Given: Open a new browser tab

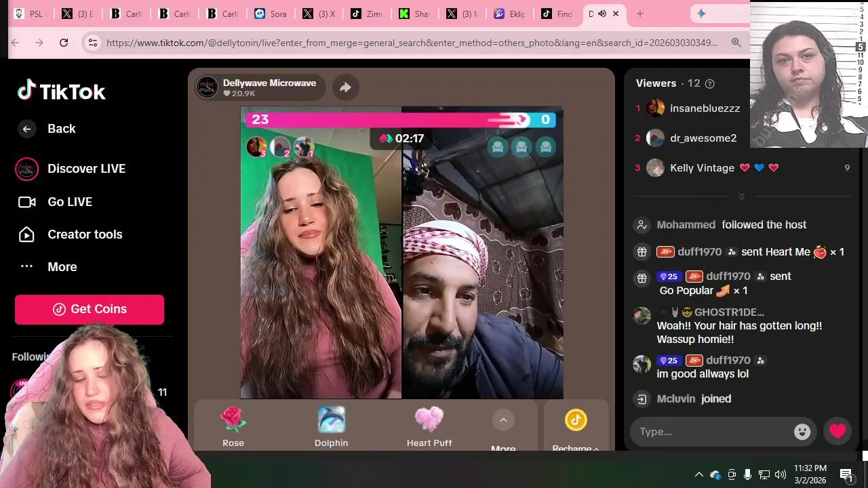Looking at the screenshot, I should (639, 14).
